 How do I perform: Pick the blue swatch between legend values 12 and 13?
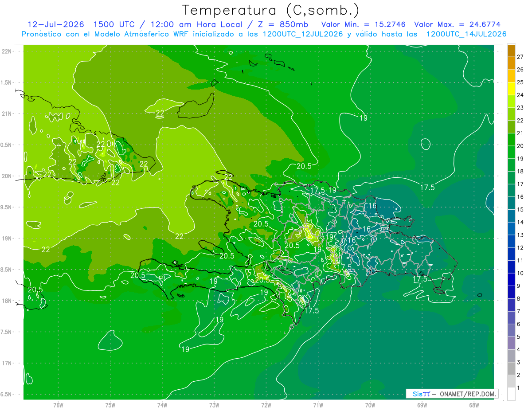pos(511,242)
